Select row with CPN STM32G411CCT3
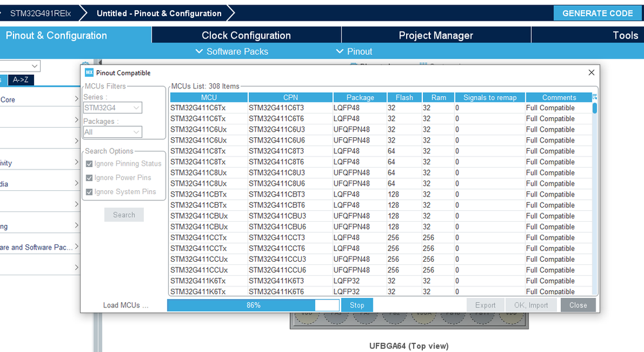 pos(381,238)
